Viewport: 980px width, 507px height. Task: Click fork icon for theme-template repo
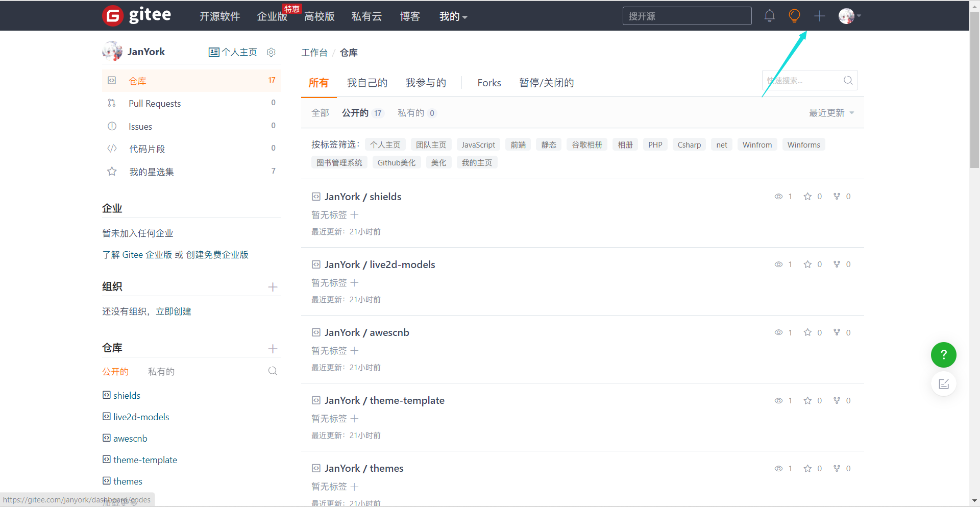837,400
